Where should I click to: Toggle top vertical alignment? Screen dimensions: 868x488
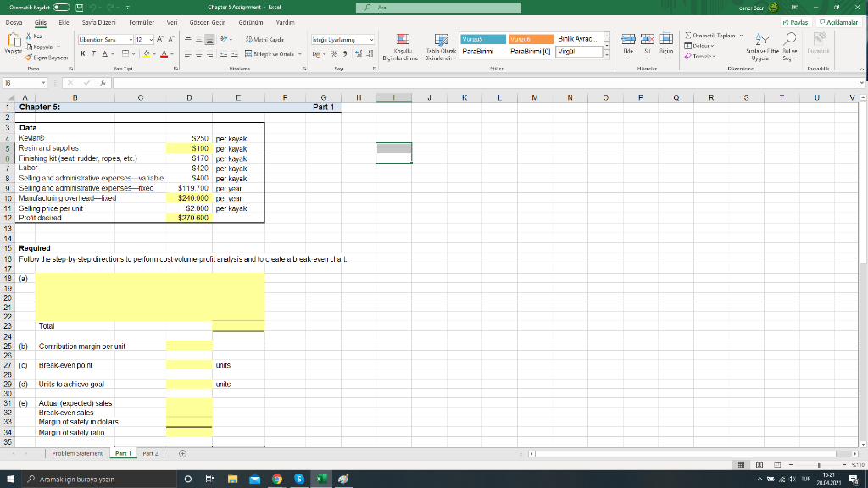click(188, 39)
